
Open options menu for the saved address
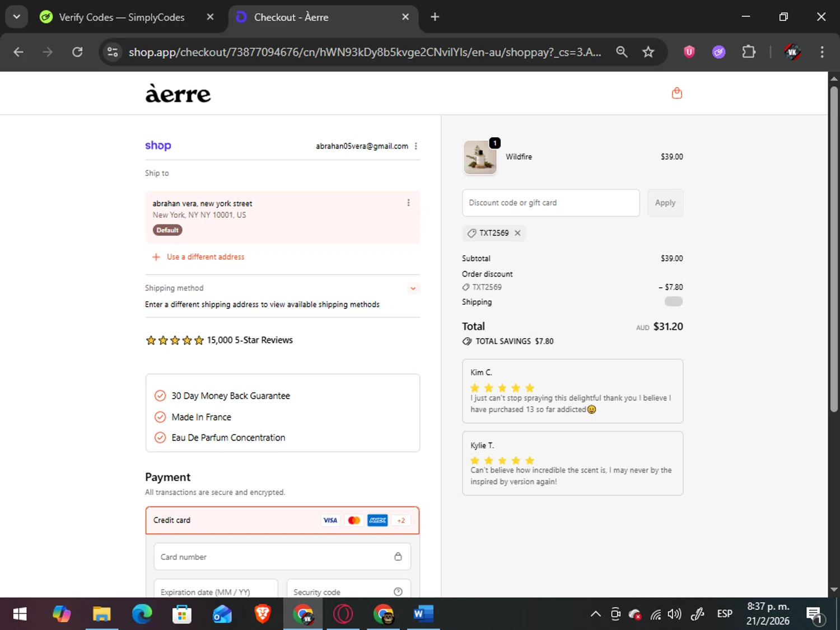408,203
